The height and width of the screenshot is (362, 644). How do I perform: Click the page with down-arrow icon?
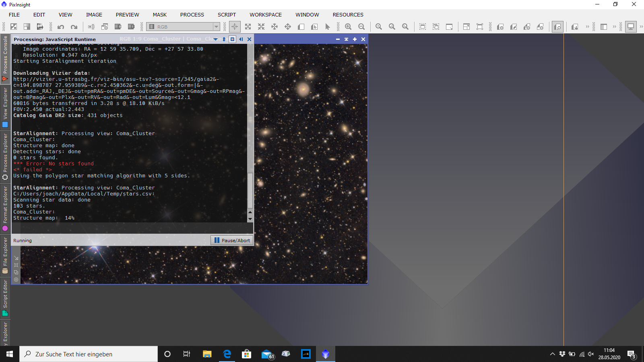(x=575, y=27)
